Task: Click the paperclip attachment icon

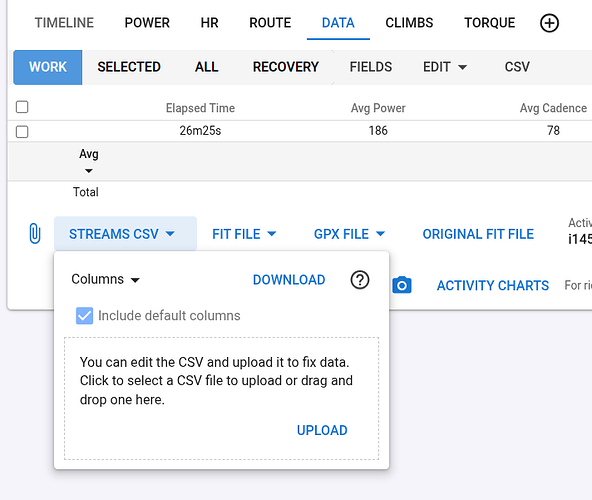Action: 35,233
